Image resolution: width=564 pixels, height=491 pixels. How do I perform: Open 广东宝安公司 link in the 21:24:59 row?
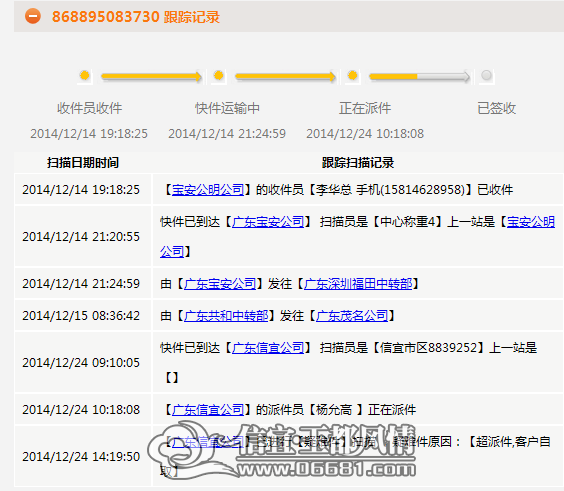(x=220, y=284)
